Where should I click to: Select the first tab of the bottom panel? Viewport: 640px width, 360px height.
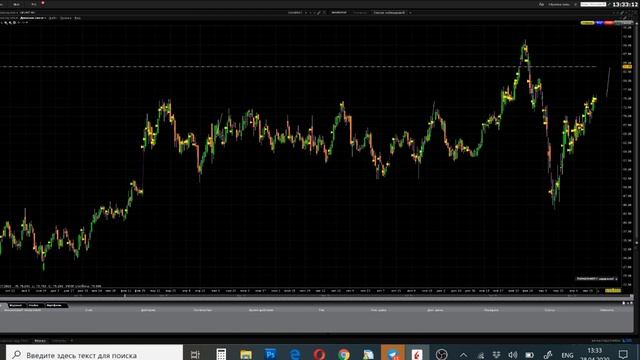click(16, 305)
